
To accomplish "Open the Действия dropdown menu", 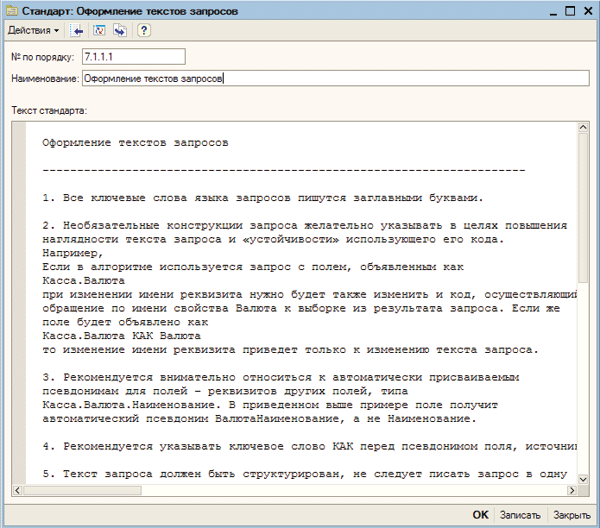I will point(33,30).
